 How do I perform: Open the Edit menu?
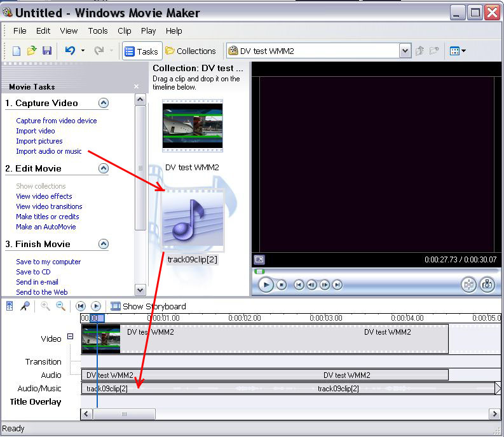click(x=43, y=31)
